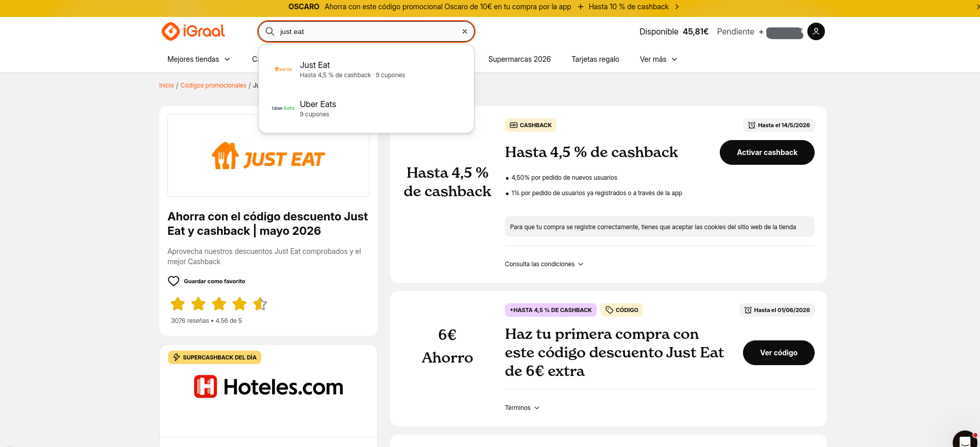Click the 3076 reseñas rating text
This screenshot has width=980, height=447.
point(206,321)
